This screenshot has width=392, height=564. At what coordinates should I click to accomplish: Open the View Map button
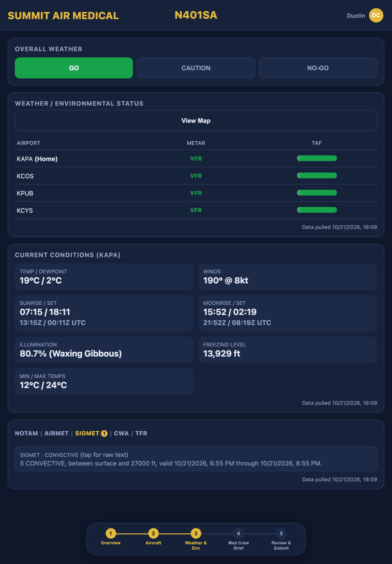coord(196,120)
